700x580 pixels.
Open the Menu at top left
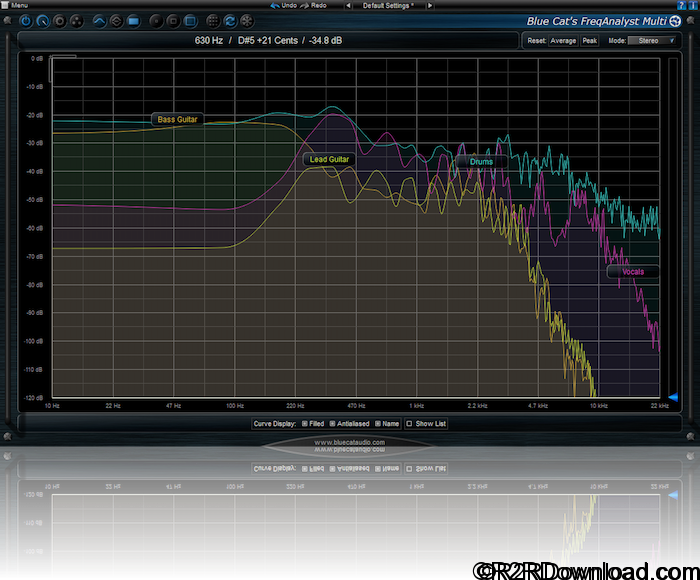(x=15, y=5)
